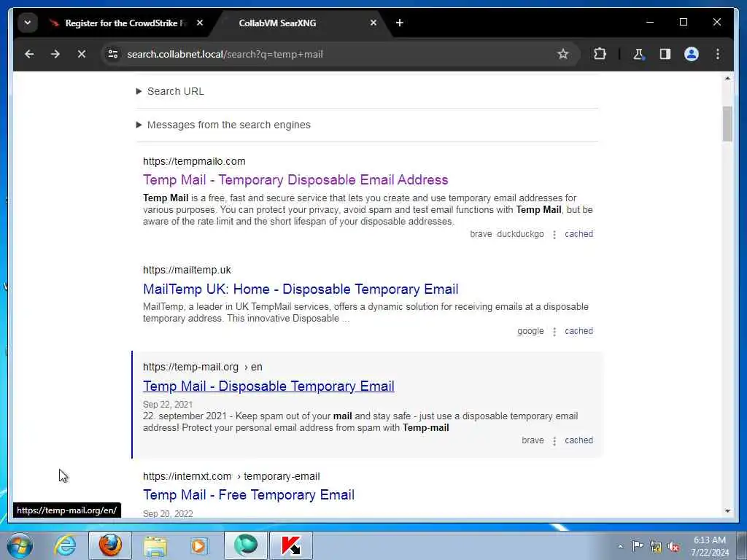Click the scrollbar up arrow

(x=727, y=78)
